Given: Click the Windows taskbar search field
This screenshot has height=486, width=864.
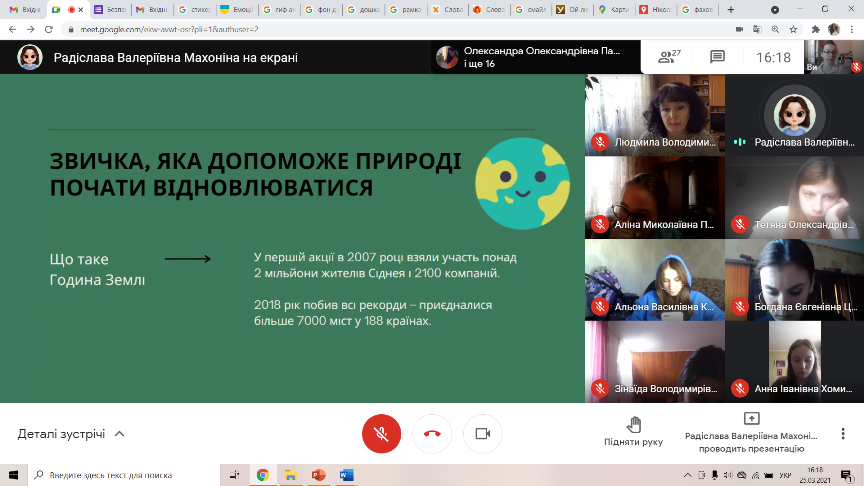Looking at the screenshot, I should tap(120, 475).
